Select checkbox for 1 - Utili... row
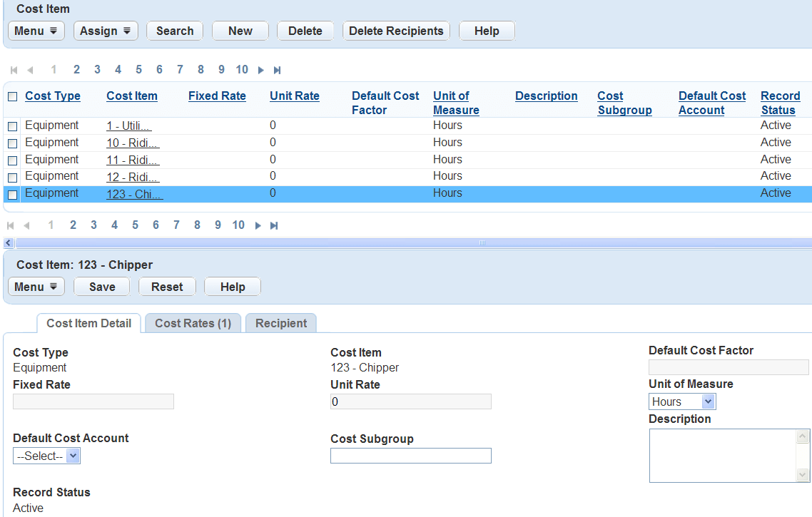The image size is (812, 517). pyautogui.click(x=12, y=126)
